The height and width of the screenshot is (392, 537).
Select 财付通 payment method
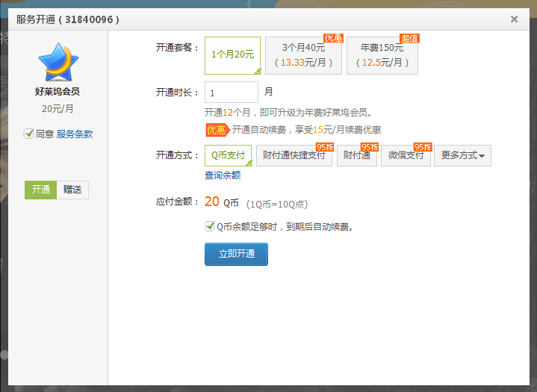(x=357, y=155)
